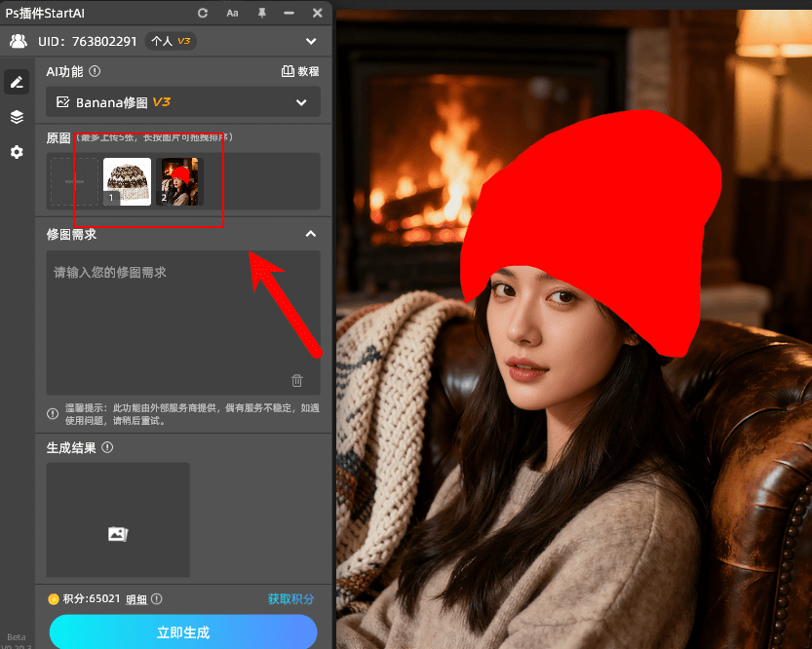Open 获取积分 to earn more points
812x649 pixels.
290,598
